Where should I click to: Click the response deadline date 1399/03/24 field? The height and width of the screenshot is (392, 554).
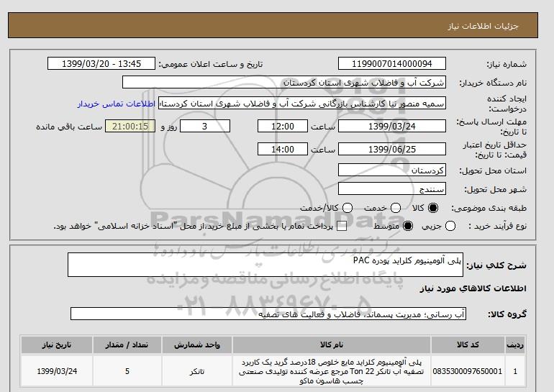click(392, 127)
